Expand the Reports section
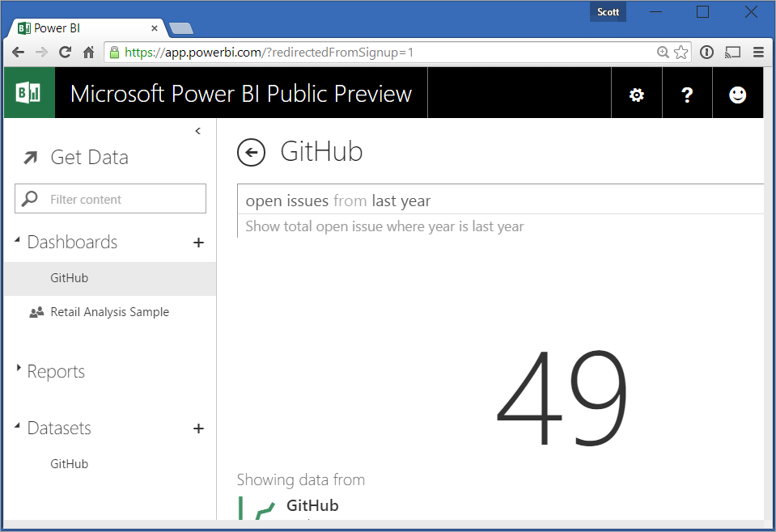The height and width of the screenshot is (532, 776). pyautogui.click(x=19, y=369)
